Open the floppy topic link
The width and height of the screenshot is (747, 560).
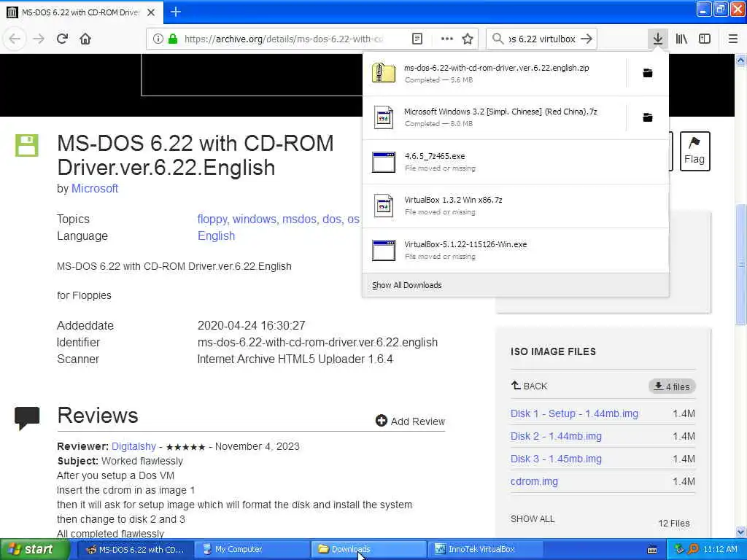coord(213,219)
